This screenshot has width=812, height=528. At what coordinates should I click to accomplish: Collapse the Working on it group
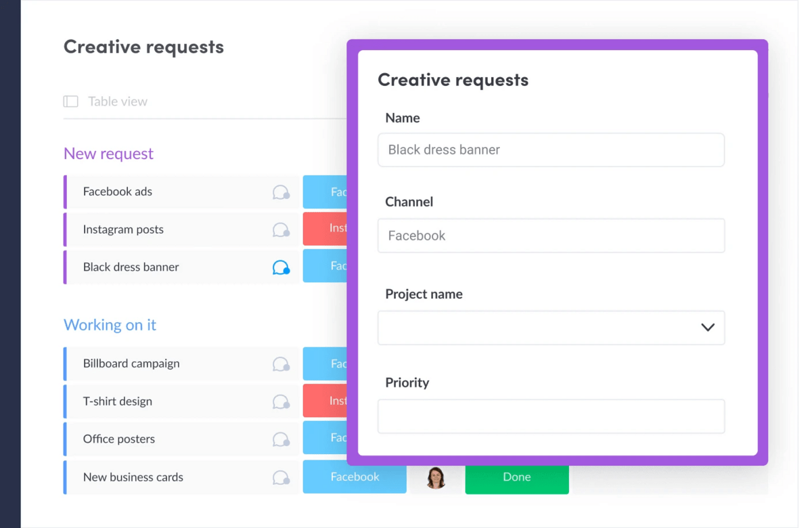point(110,325)
